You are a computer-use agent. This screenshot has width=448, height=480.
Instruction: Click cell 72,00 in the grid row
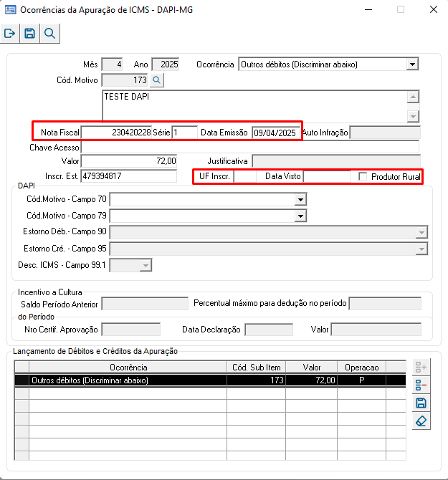click(x=311, y=380)
